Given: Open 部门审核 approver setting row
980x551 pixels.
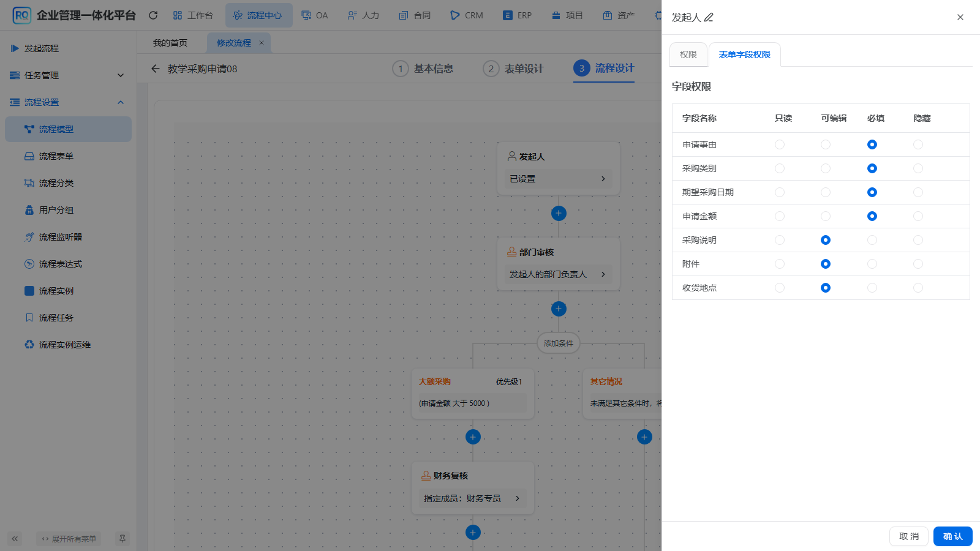Looking at the screenshot, I should click(x=559, y=274).
